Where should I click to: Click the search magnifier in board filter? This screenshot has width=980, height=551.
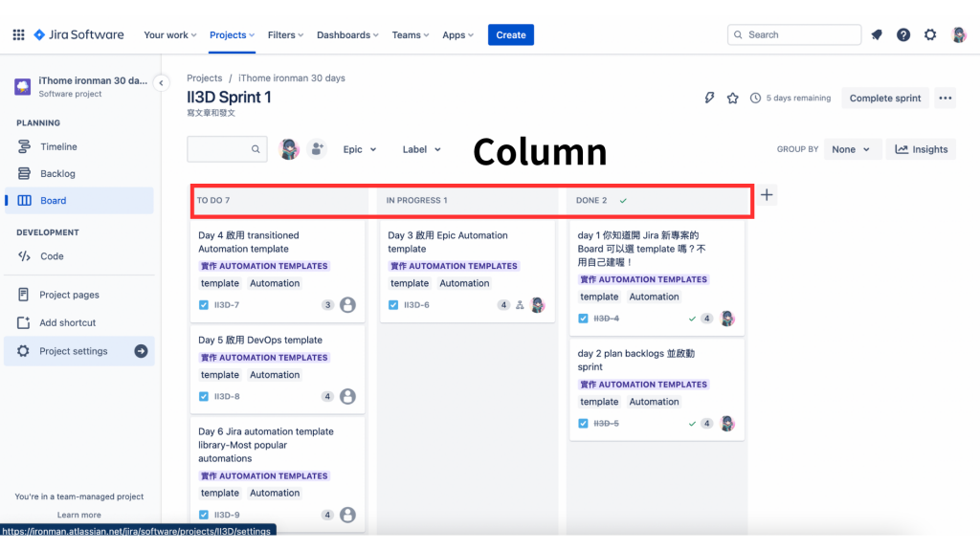point(256,149)
